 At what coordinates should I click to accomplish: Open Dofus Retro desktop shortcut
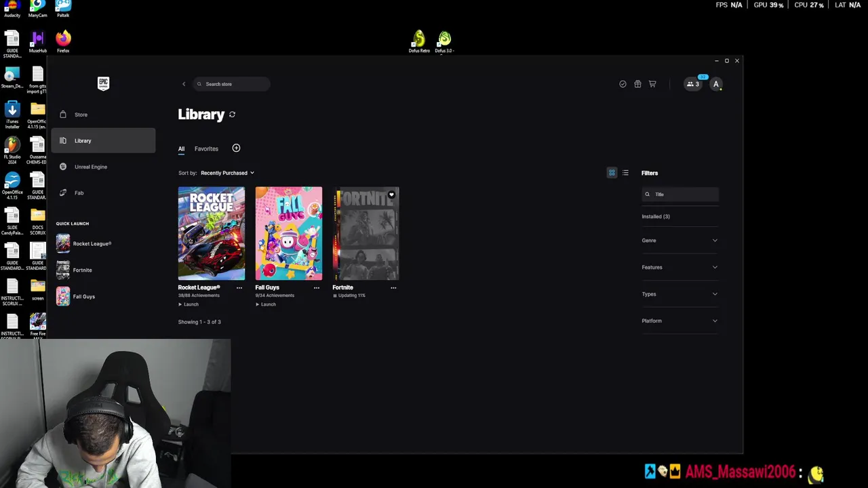pyautogui.click(x=419, y=41)
